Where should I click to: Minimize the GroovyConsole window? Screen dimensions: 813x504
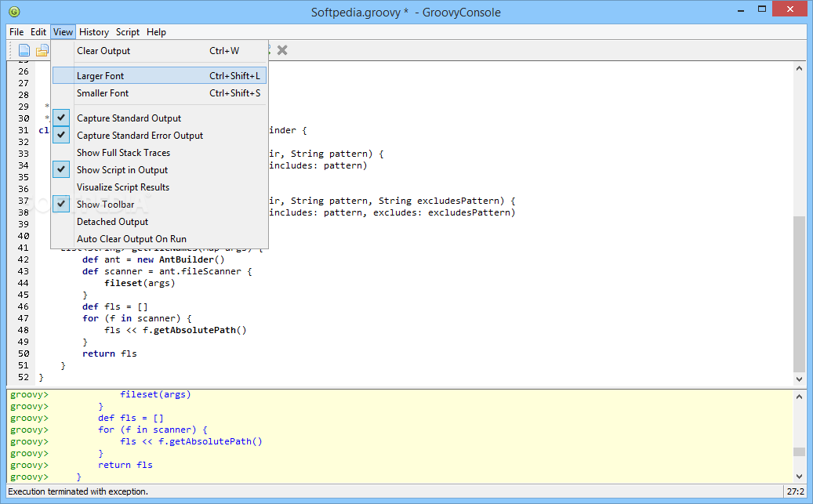740,9
